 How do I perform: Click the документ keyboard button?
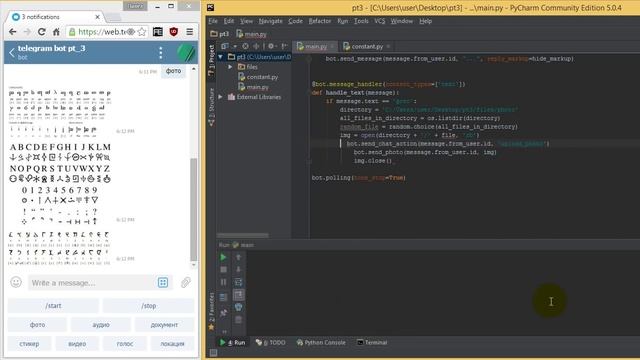(x=164, y=325)
